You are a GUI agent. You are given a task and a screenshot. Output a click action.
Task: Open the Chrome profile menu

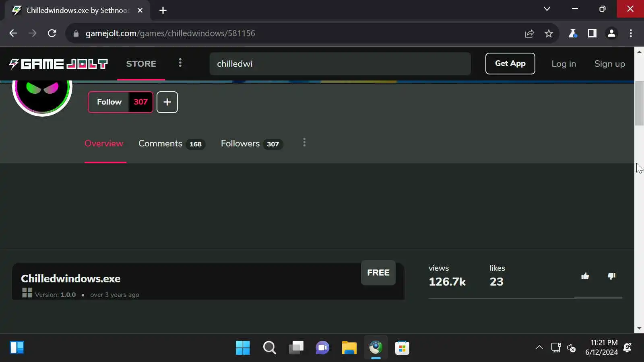(x=611, y=33)
